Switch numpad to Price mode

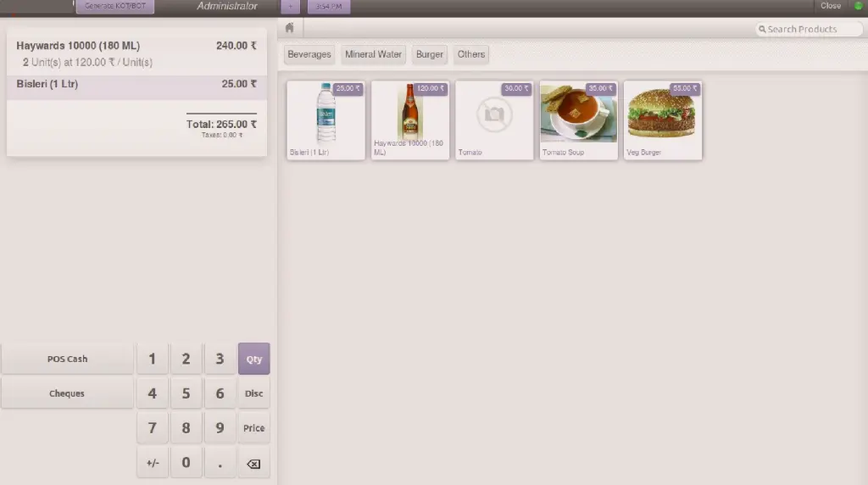254,428
